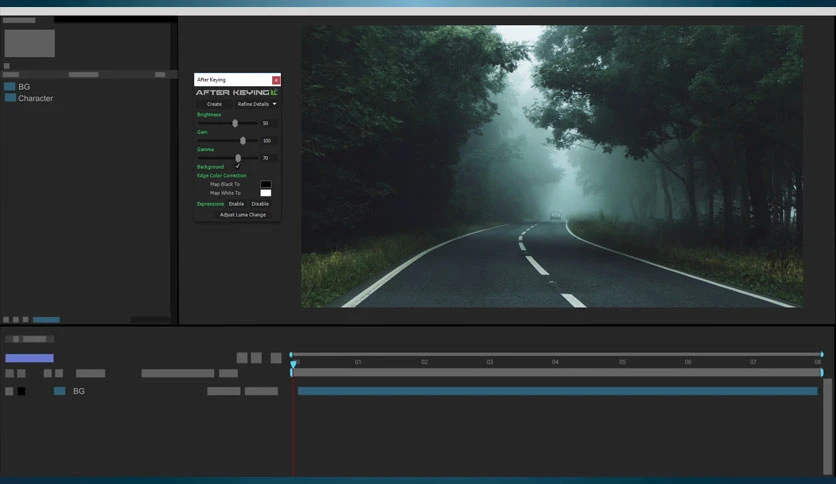Click the 07 mark on the time ruler
Screen dimensions: 836x484
[753, 362]
